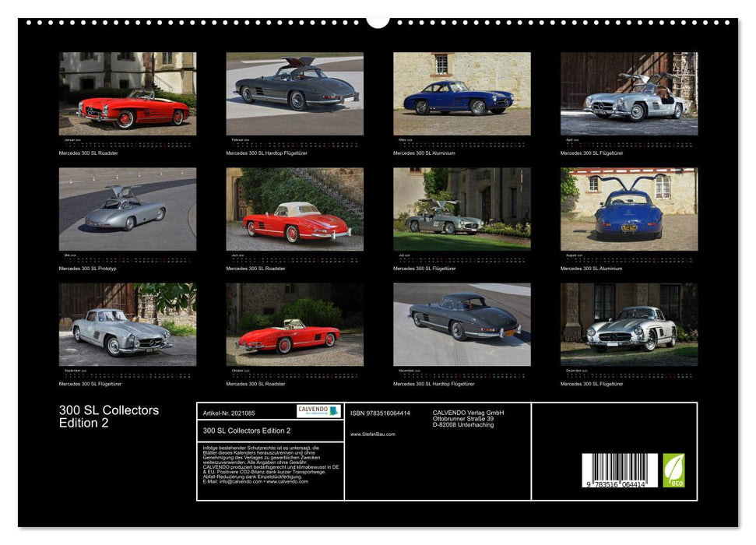Viewport: 756px width, 545px height.
Task: Select the Artikel-Nr. 2021085 text
Action: click(x=229, y=413)
